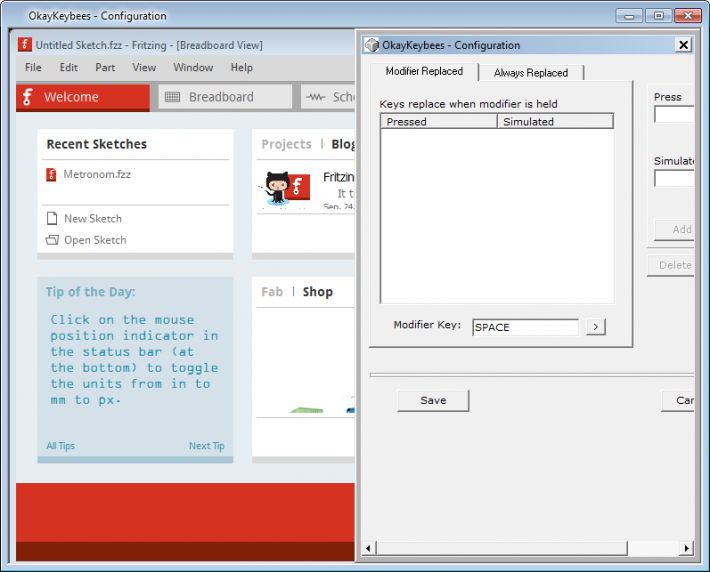710x572 pixels.
Task: Click the Breadboard tab icon
Action: pyautogui.click(x=173, y=97)
